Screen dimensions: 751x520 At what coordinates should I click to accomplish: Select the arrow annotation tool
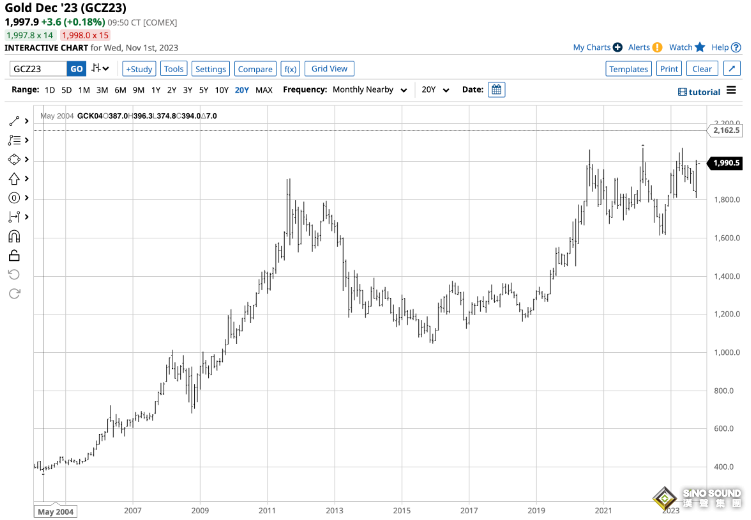(x=14, y=179)
